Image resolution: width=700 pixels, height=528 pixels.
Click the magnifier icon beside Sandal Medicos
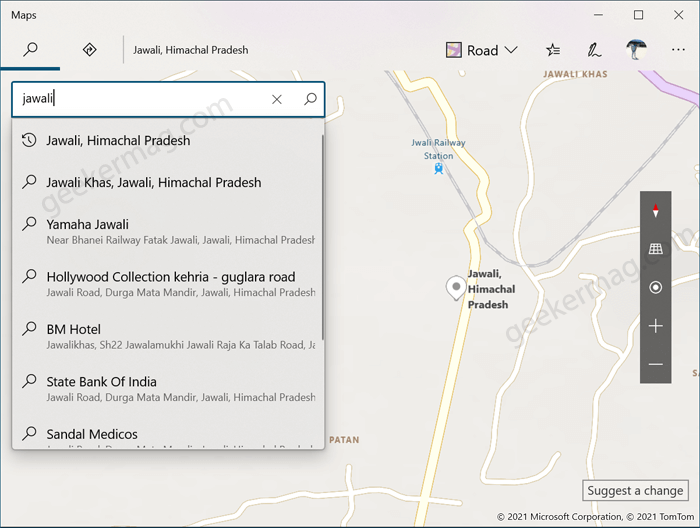(x=29, y=433)
